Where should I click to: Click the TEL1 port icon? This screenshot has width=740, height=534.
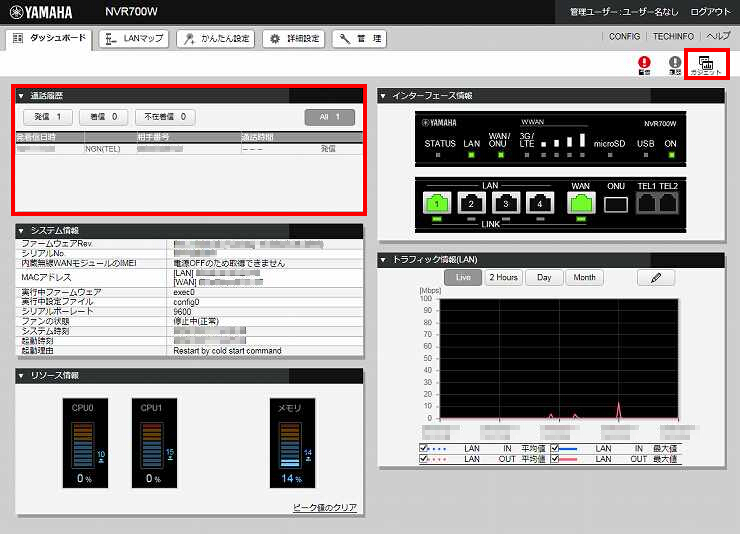coord(647,204)
